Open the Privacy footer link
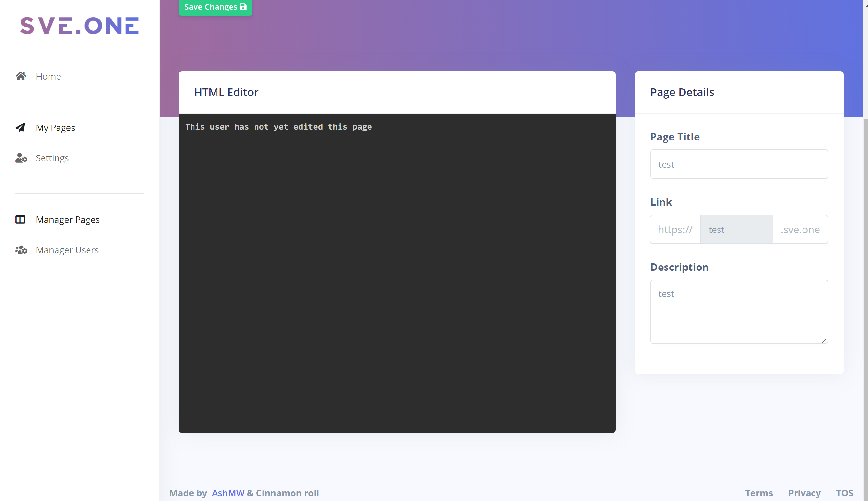Image resolution: width=868 pixels, height=501 pixels. tap(804, 493)
